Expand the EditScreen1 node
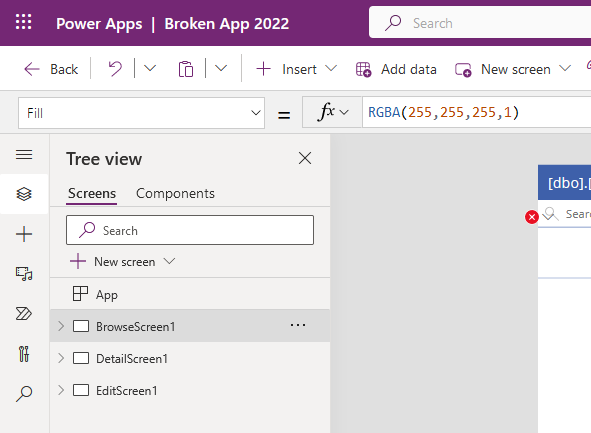The width and height of the screenshot is (591, 433). (x=61, y=390)
